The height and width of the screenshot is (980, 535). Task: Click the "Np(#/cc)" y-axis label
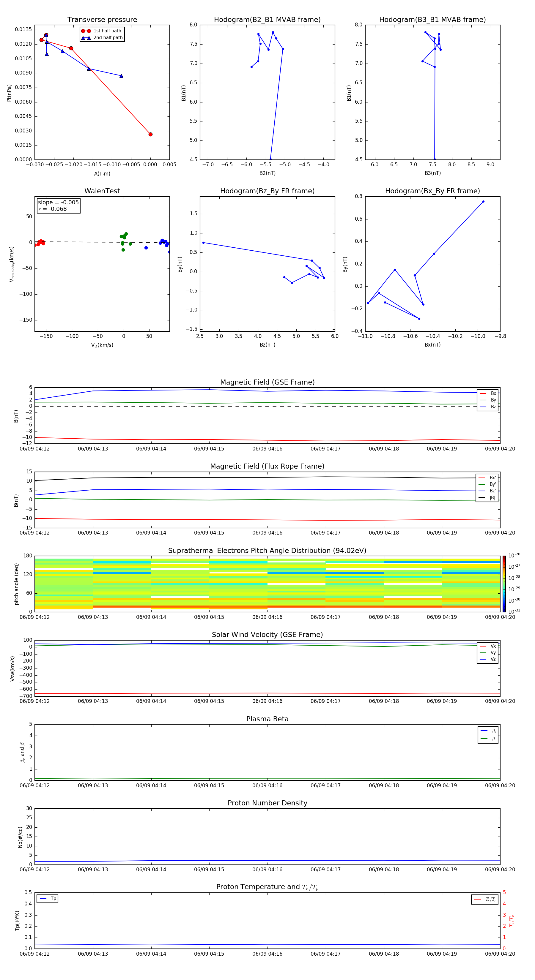pos(20,837)
